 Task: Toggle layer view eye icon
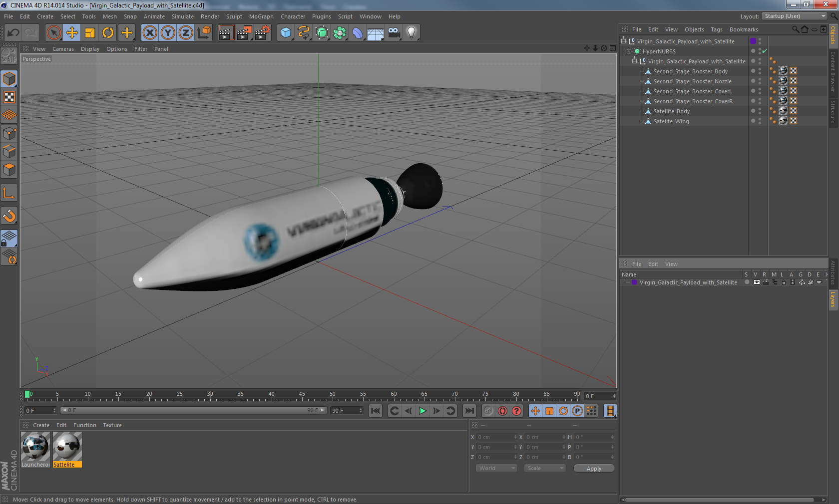tap(757, 282)
